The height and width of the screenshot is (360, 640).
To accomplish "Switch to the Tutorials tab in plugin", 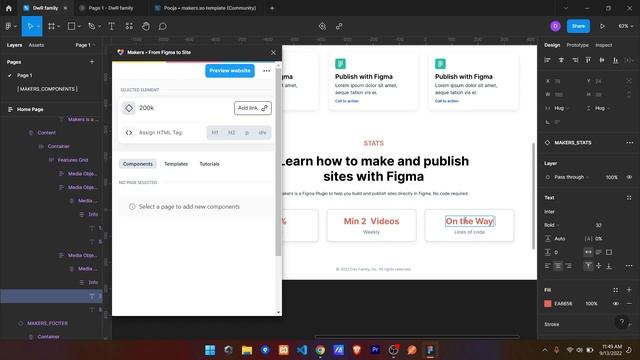I will pos(209,164).
